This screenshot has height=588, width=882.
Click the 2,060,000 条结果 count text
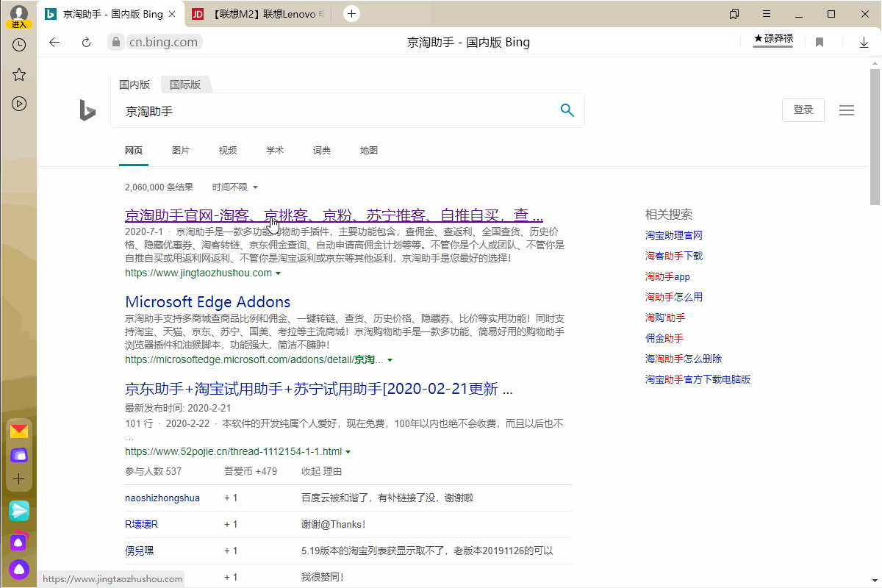tap(159, 187)
